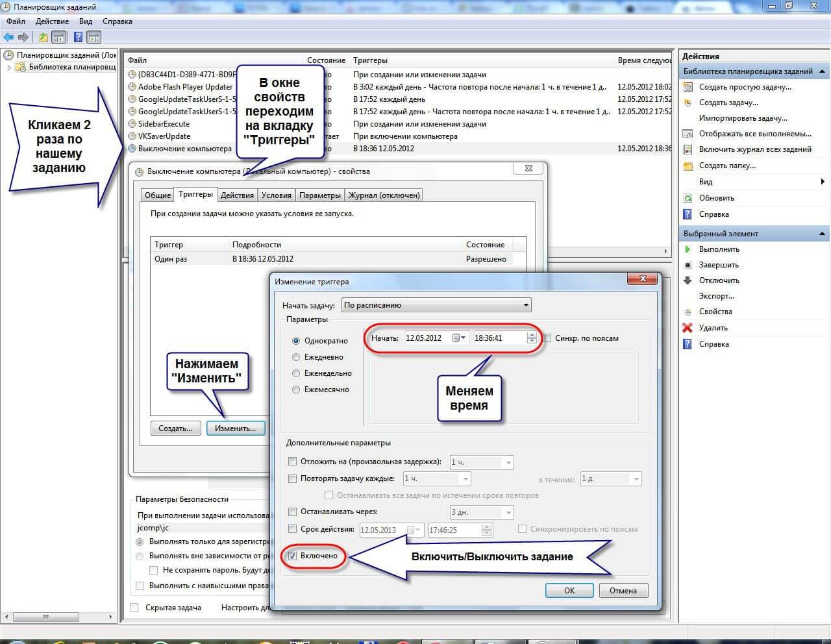Open the 'Действие' menu
This screenshot has width=831, height=644.
pyautogui.click(x=52, y=21)
